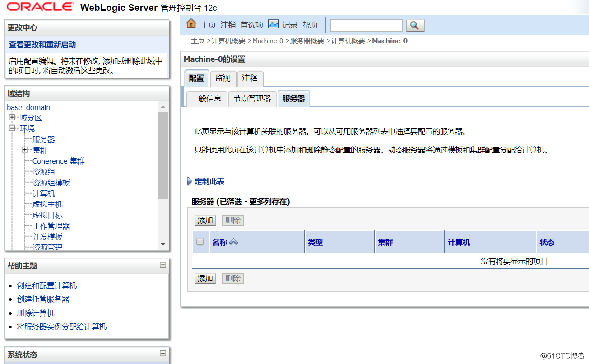Collapse the 系统状态 panel
The height and width of the screenshot is (364, 589).
tap(163, 354)
